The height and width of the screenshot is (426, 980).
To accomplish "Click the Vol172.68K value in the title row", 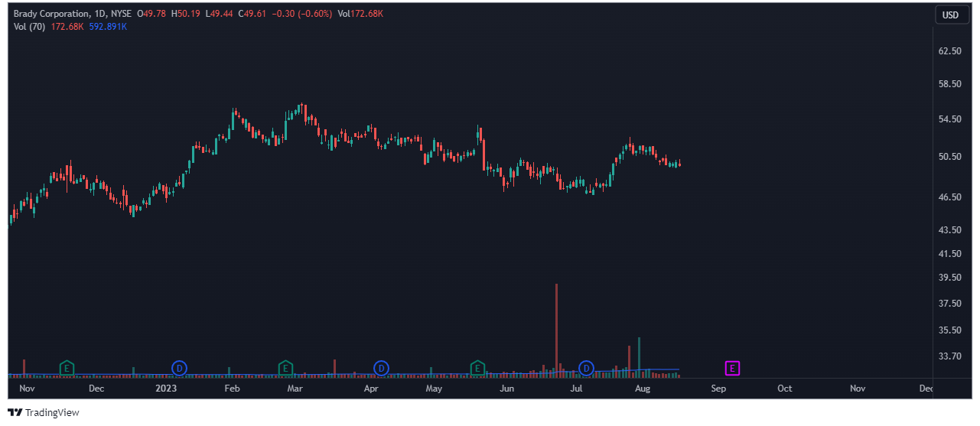I will [x=360, y=15].
